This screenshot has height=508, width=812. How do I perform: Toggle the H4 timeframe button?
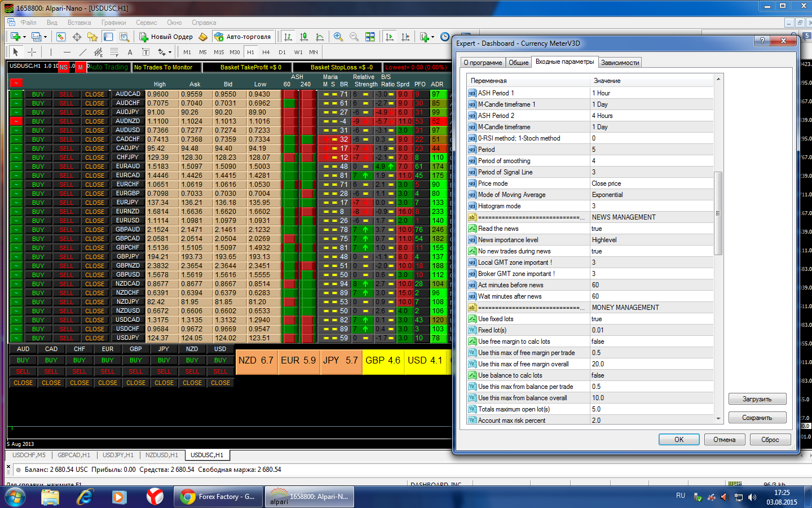(x=266, y=52)
